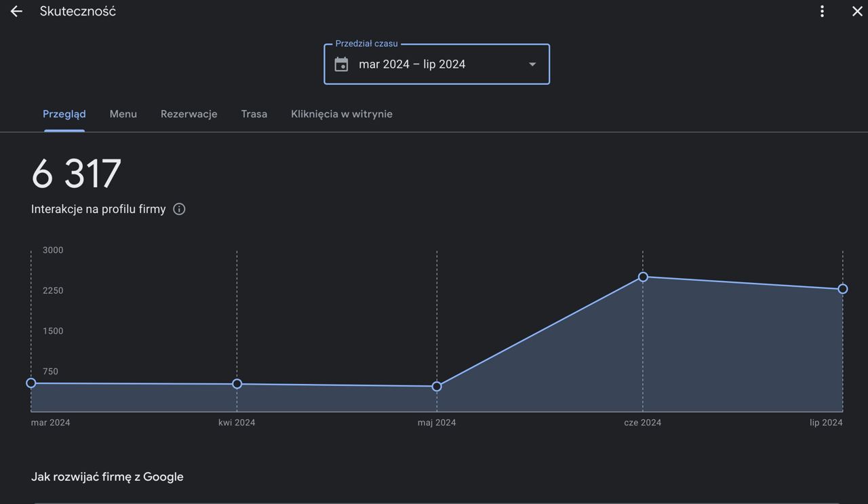The image size is (868, 504).
Task: Switch to the Trasa tab
Action: (x=254, y=114)
